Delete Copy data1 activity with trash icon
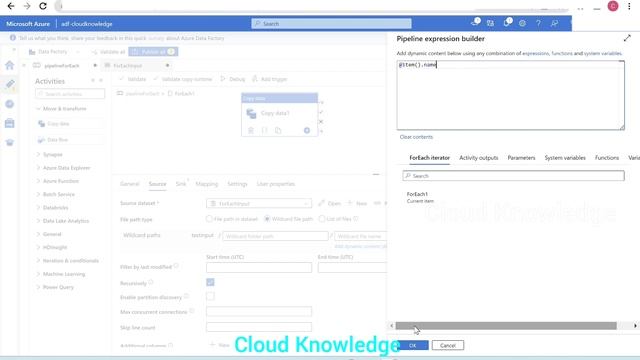Image resolution: width=640 pixels, height=360 pixels. pyautogui.click(x=251, y=131)
